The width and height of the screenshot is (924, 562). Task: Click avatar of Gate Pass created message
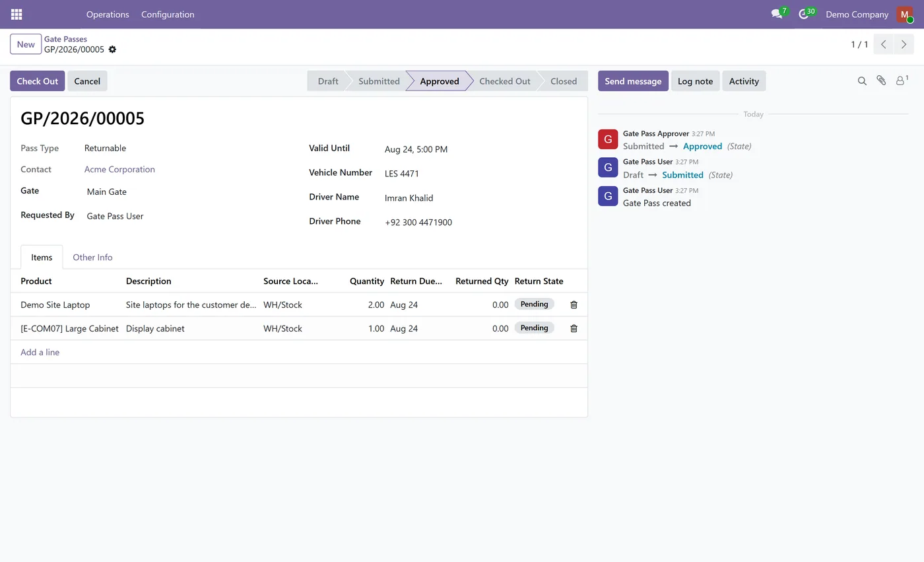pos(608,196)
